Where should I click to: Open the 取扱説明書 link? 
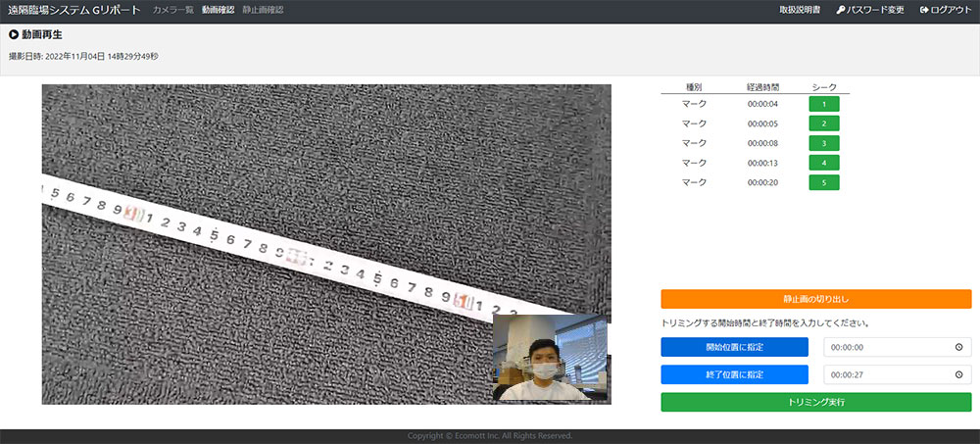(x=800, y=10)
